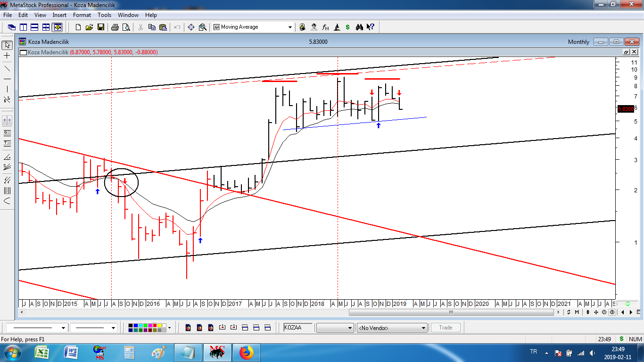This screenshot has height=362, width=644.
Task: Open The Explorer binoculars icon
Action: point(359,27)
